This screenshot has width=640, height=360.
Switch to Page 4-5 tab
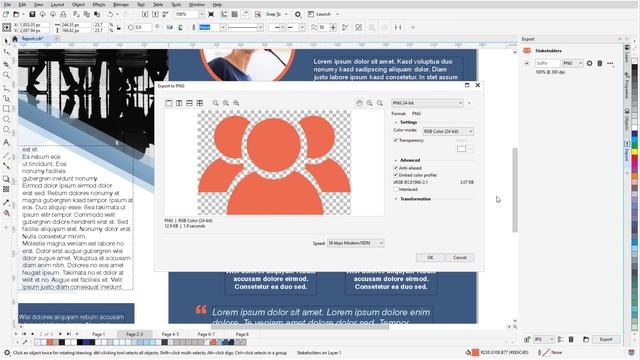171,334
